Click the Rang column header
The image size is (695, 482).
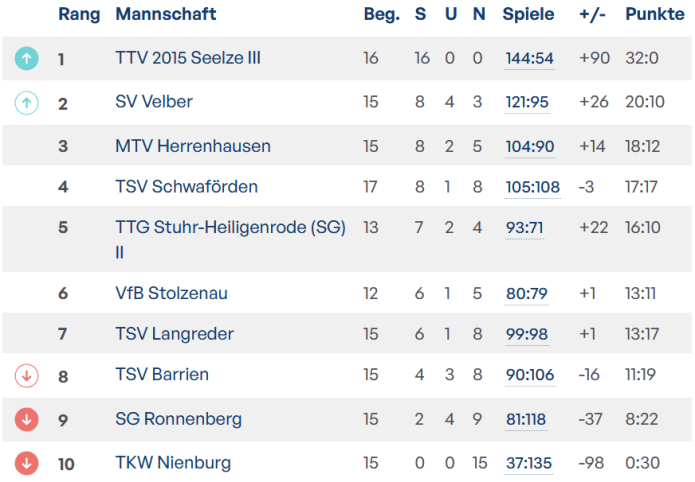(79, 14)
